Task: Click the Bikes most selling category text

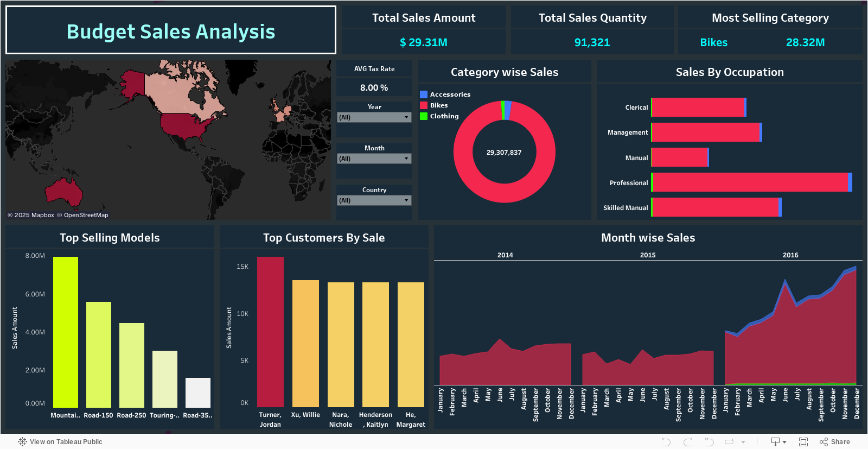Action: coord(714,42)
